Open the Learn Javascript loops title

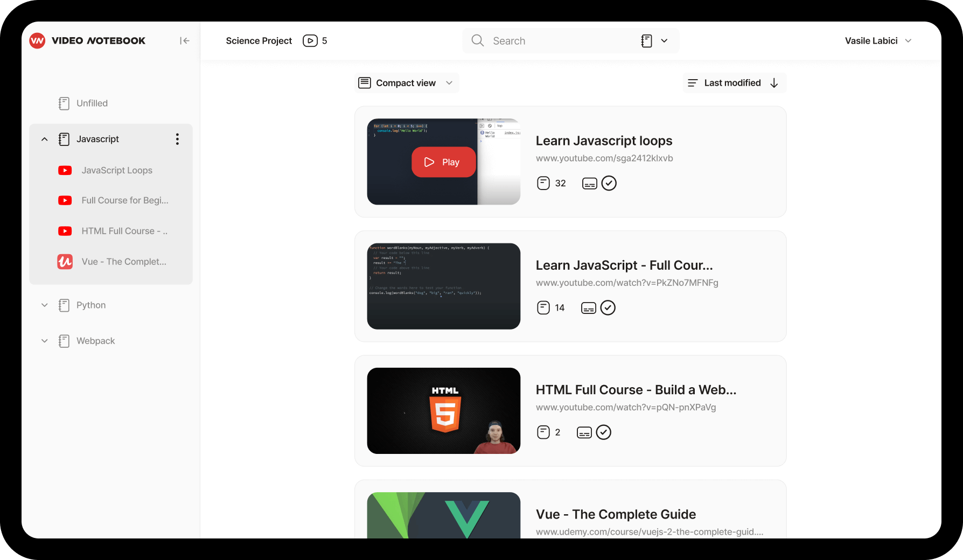point(604,141)
